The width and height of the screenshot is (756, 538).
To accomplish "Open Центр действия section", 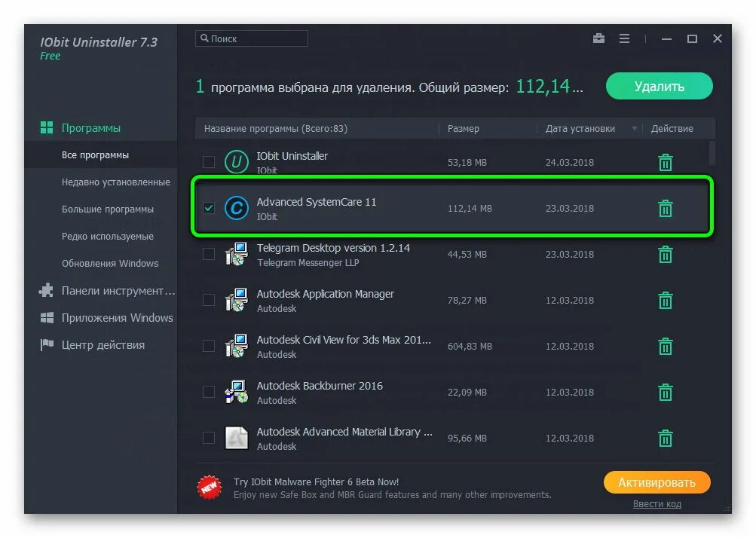I will click(103, 345).
